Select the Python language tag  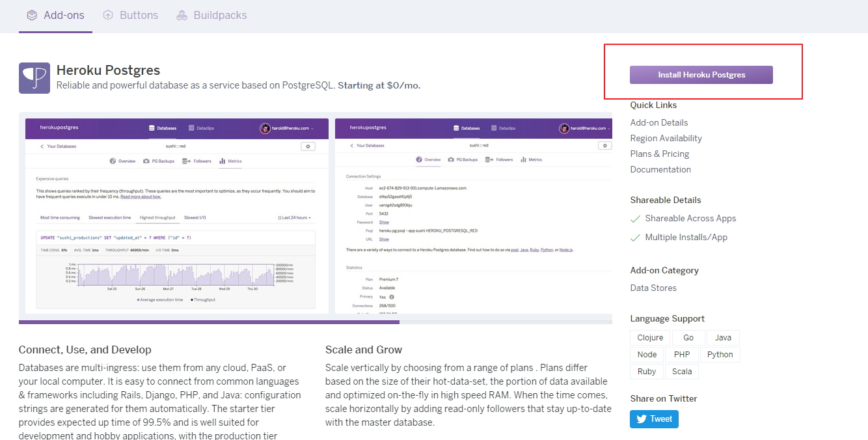(720, 355)
